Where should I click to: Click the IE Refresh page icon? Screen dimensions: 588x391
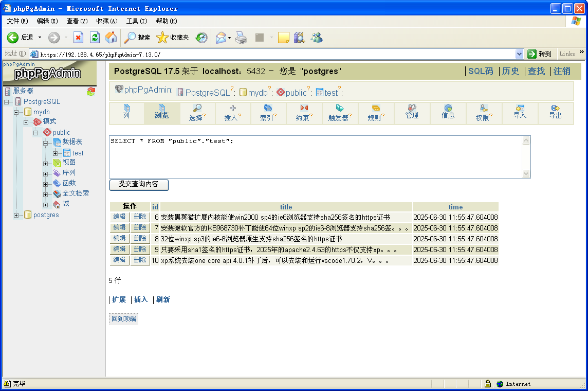pyautogui.click(x=95, y=38)
